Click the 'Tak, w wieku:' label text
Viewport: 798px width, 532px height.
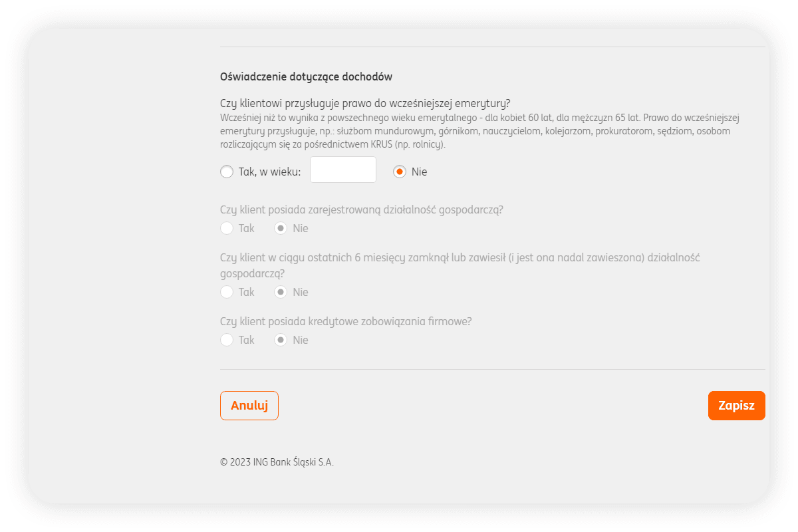[269, 172]
